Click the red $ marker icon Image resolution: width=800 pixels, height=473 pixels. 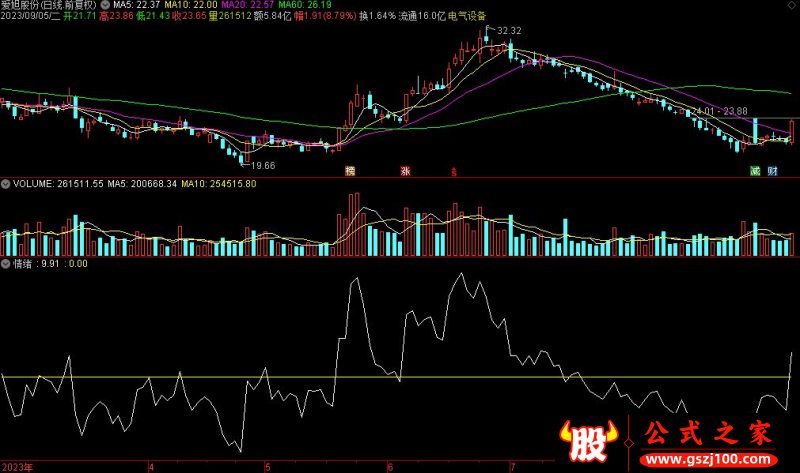[x=454, y=172]
